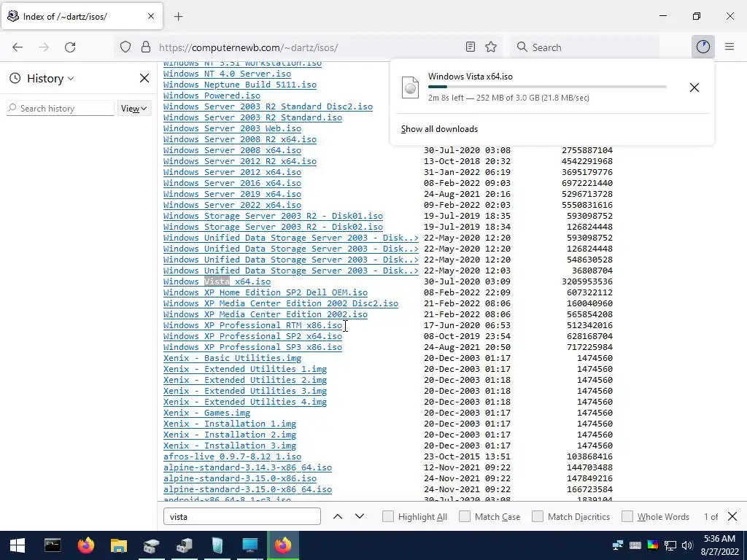The image size is (747, 560).
Task: Cancel the Windows Vista x64.iso download
Action: 694,87
